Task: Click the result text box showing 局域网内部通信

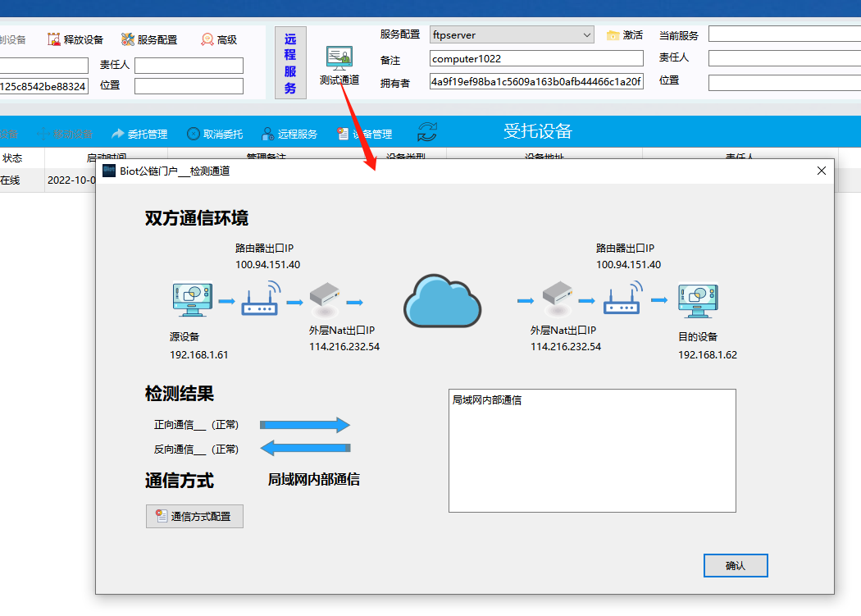Action: (x=592, y=450)
